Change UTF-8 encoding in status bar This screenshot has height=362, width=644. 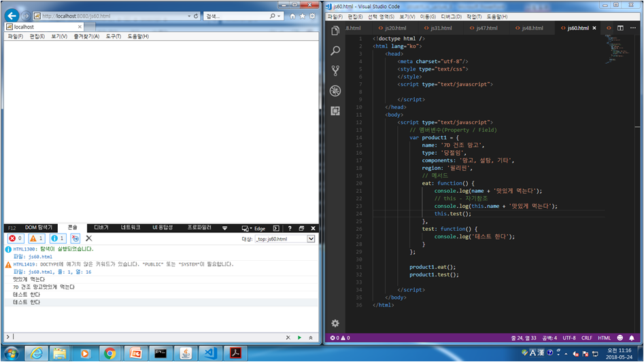point(569,338)
